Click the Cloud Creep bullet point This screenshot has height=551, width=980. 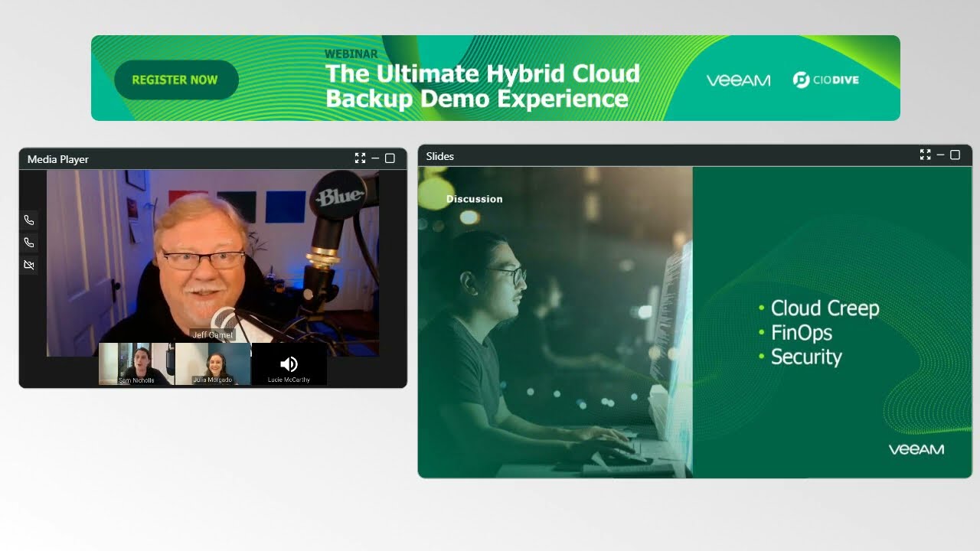[825, 308]
